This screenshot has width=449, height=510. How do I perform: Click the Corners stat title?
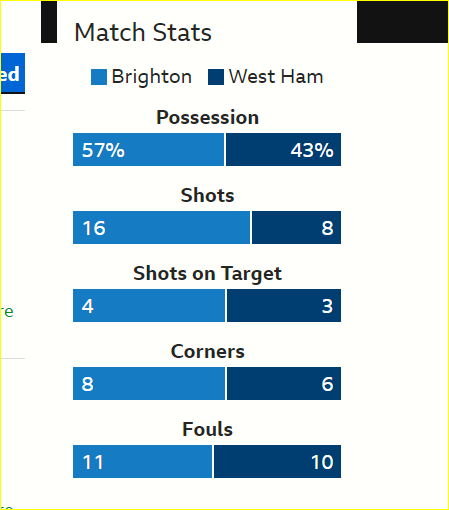[207, 351]
